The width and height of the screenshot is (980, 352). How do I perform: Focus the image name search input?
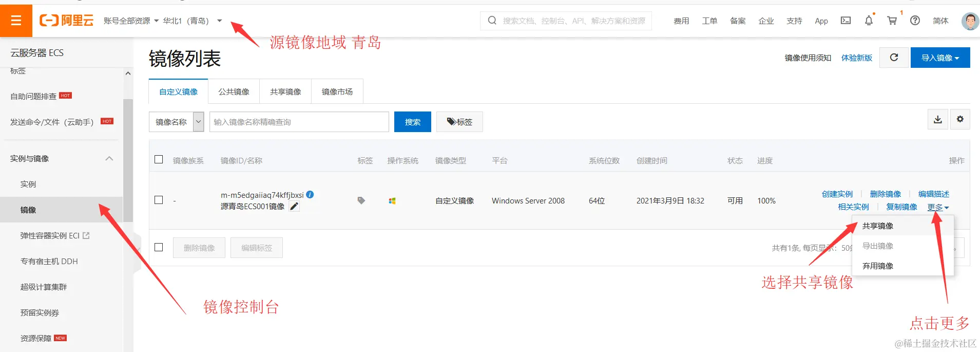[x=299, y=122]
